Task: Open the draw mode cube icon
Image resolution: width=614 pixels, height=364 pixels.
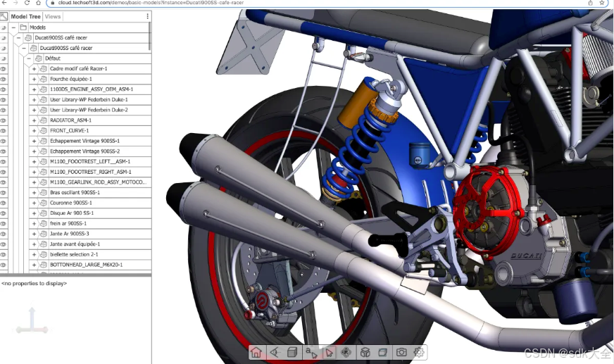Action: tap(292, 352)
